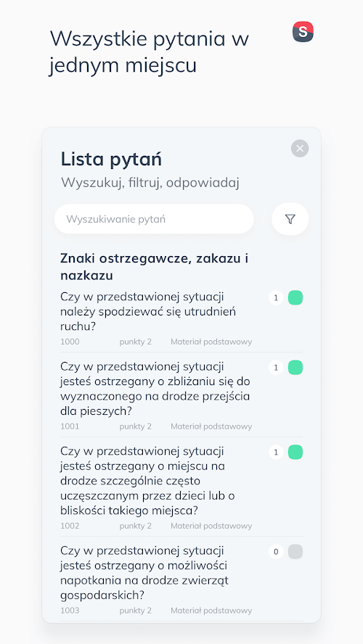Click count badge 1 on question 1000
The width and height of the screenshot is (363, 644).
tap(276, 298)
